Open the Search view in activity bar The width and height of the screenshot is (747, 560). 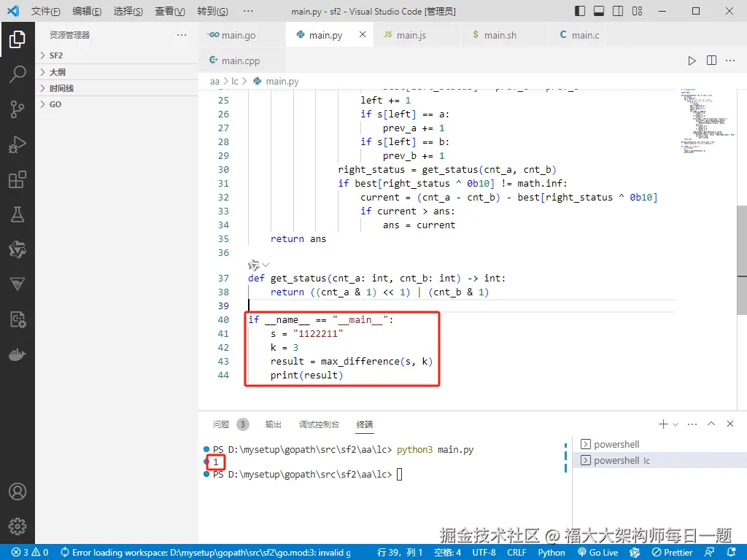pos(18,74)
